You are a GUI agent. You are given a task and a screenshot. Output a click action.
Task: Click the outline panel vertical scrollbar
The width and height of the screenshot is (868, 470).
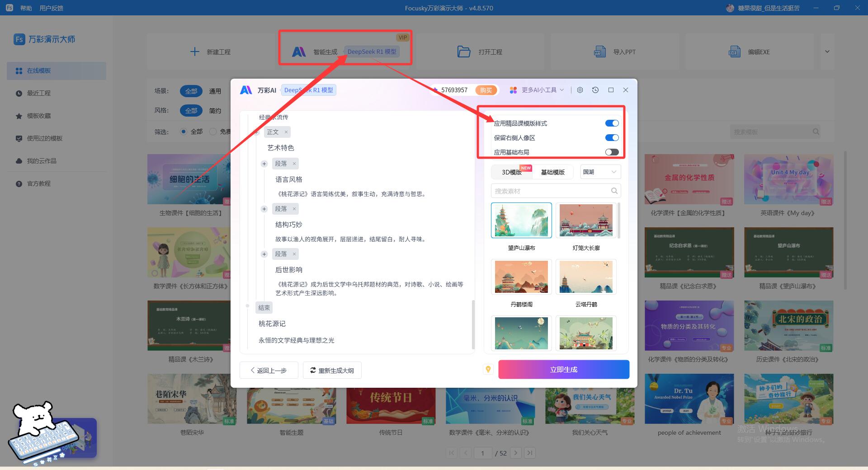coord(473,324)
